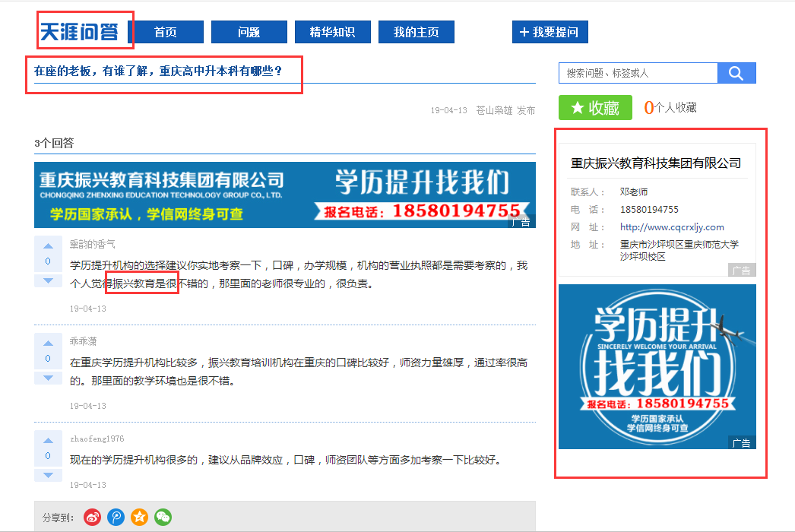Open the cqcrxljy.com website link

(672, 227)
